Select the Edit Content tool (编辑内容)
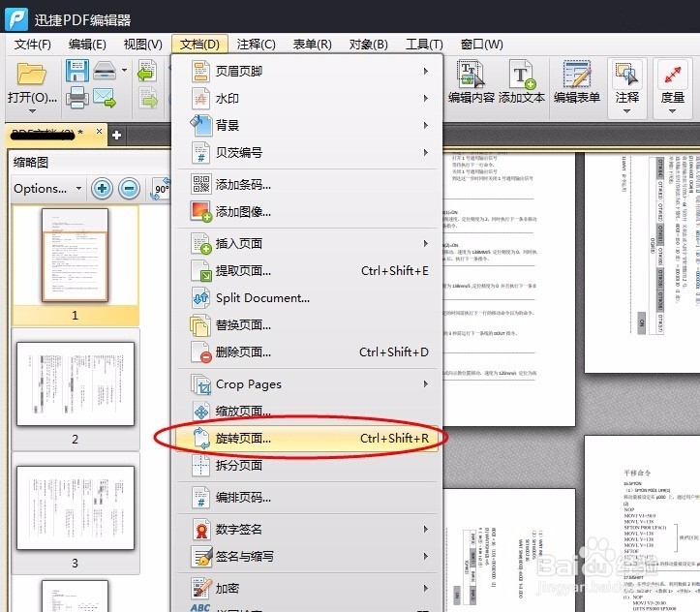 [x=471, y=82]
